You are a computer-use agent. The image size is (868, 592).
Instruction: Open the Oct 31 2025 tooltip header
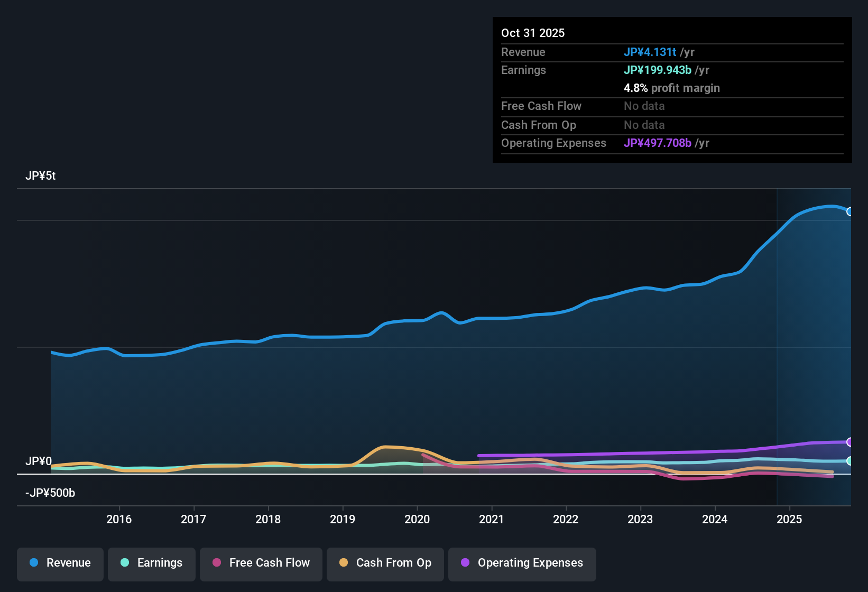(x=533, y=33)
